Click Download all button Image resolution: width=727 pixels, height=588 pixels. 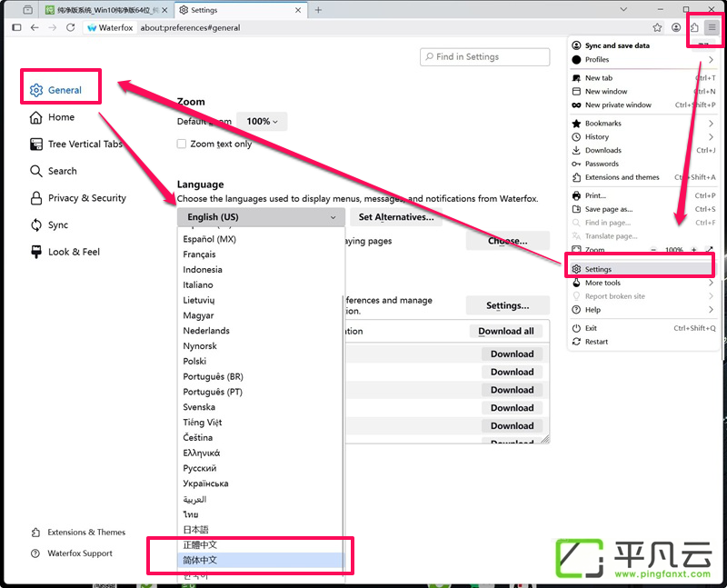[x=506, y=331]
